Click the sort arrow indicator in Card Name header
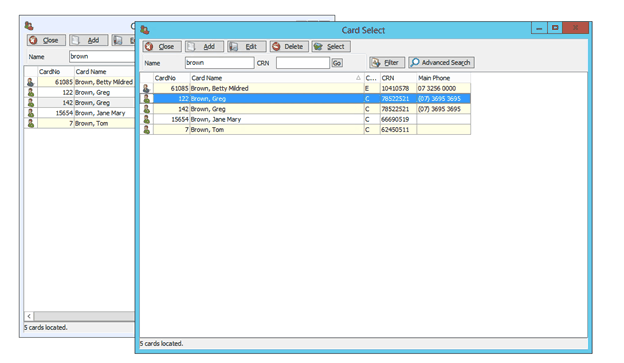The width and height of the screenshot is (624, 363). coord(358,78)
